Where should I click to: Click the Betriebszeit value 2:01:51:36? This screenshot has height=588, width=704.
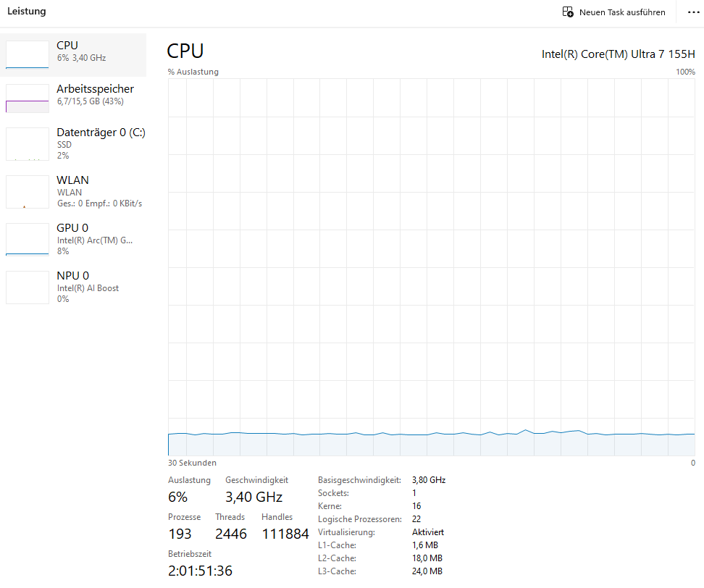point(200,571)
